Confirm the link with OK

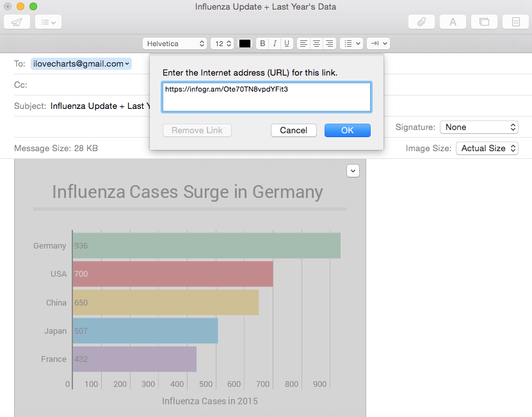(347, 130)
